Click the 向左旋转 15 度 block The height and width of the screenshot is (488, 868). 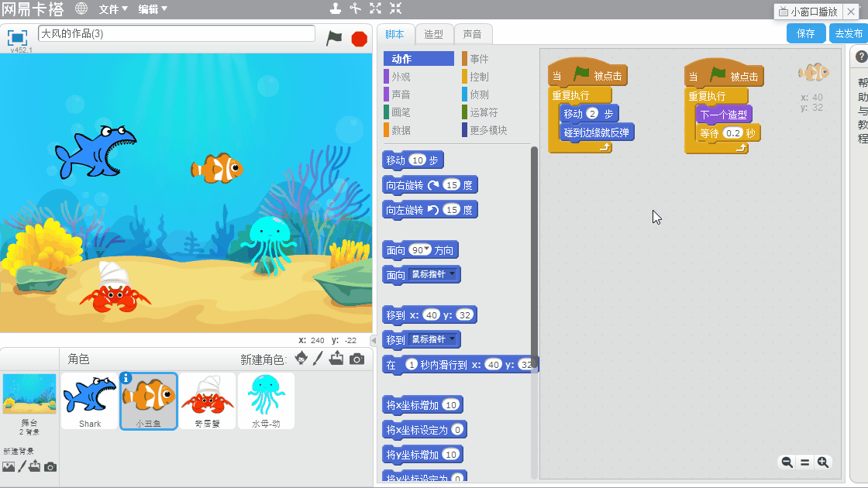click(x=430, y=210)
